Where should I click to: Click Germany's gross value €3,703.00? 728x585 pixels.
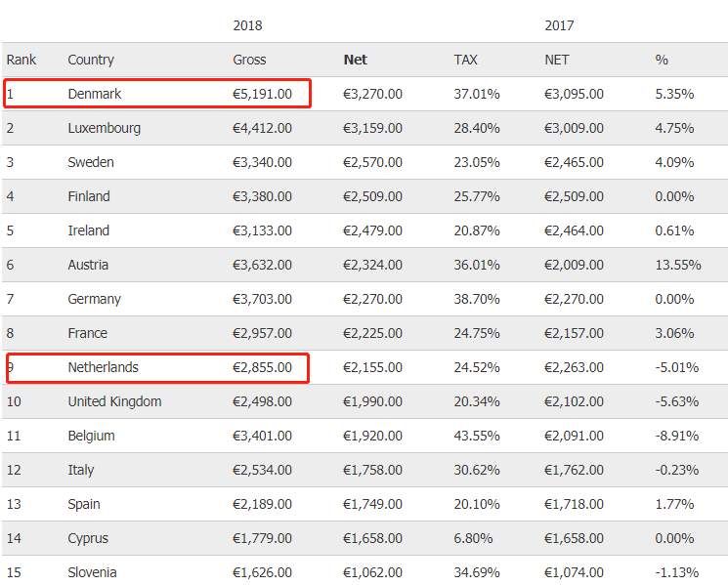click(x=262, y=299)
